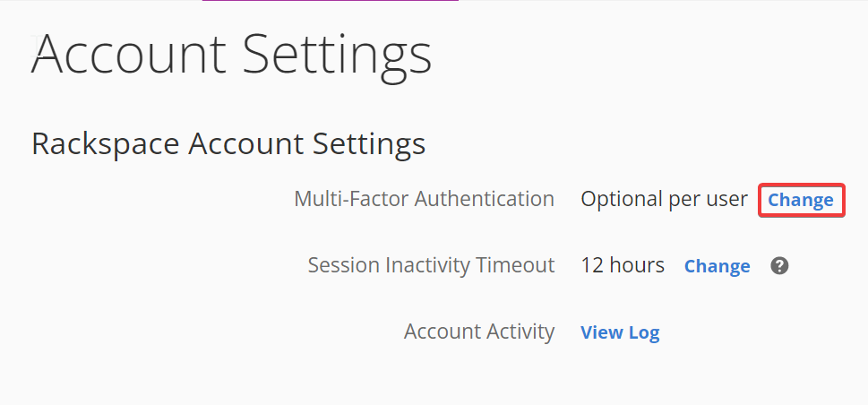Screen dimensions: 868x405
Task: Open the help question mark icon
Action: click(779, 266)
